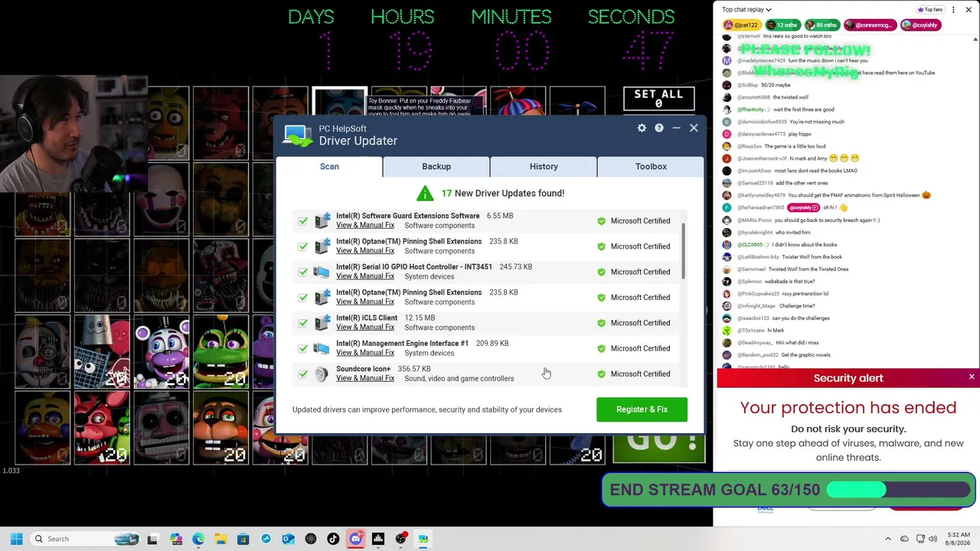Open network status in system tray
The height and width of the screenshot is (551, 980).
tap(920, 539)
